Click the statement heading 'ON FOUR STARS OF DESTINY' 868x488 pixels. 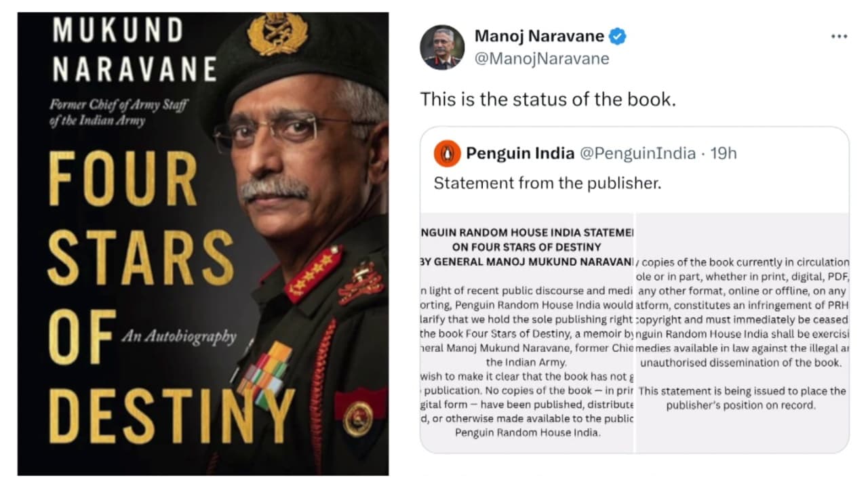coord(526,247)
